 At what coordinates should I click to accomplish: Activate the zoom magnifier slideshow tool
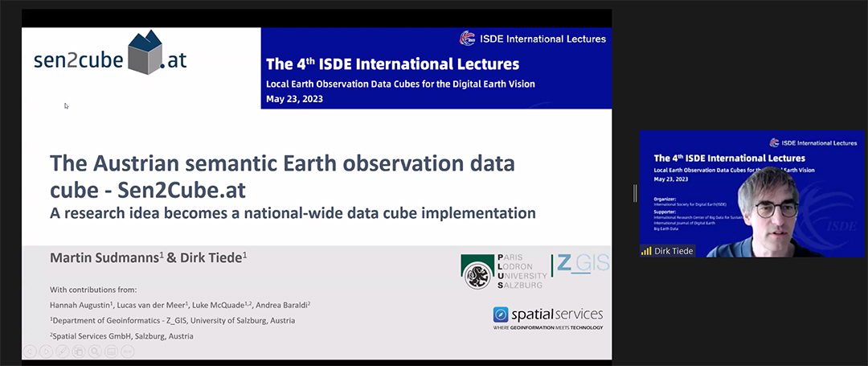(x=95, y=351)
